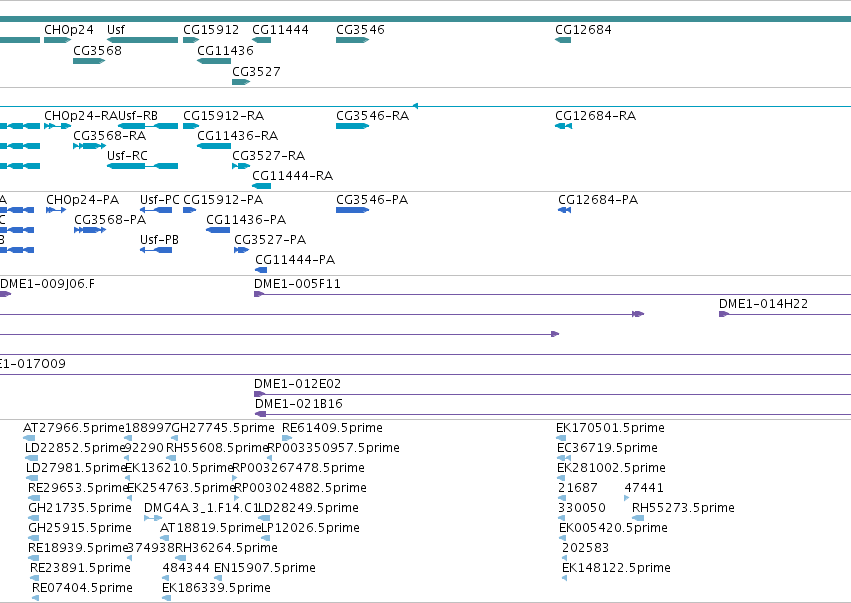Click EST RH55273.5prime label
The width and height of the screenshot is (851, 603).
click(683, 508)
